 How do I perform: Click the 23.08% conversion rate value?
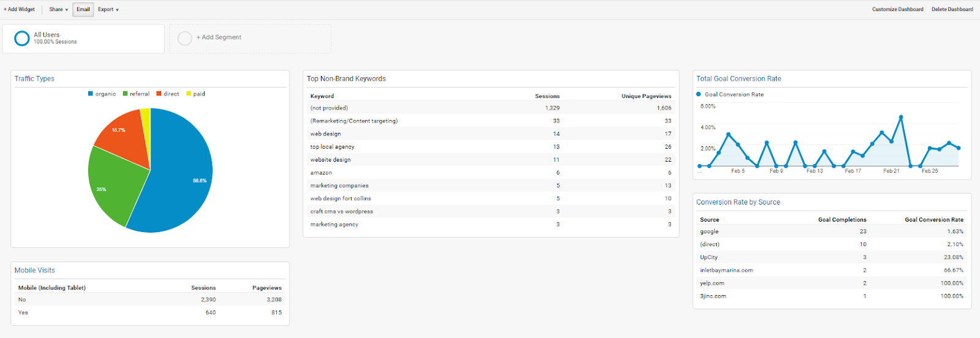[x=954, y=257]
